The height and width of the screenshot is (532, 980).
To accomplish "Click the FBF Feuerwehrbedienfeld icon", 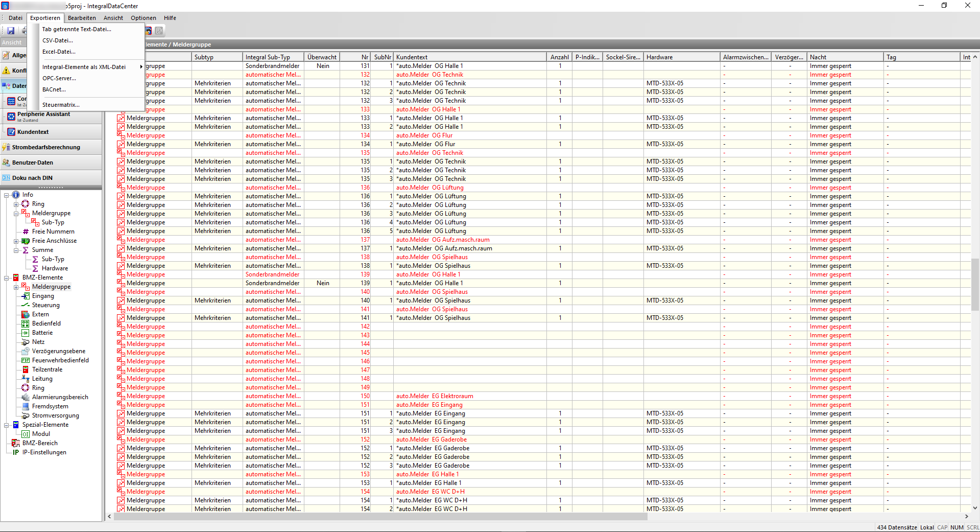I will click(x=26, y=360).
